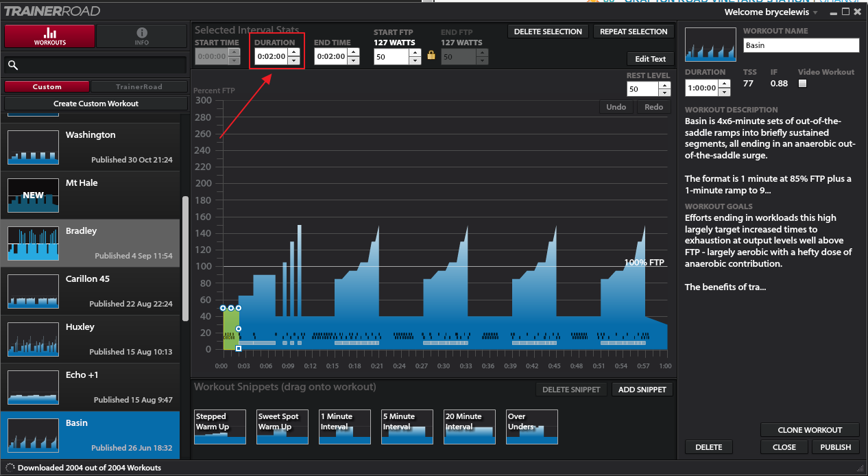
Task: Select Sweet Spot Warm Up snippet
Action: click(x=282, y=427)
